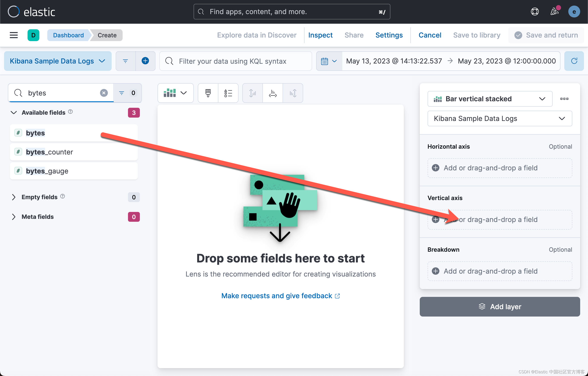Click the KQL filter input field

pyautogui.click(x=236, y=61)
